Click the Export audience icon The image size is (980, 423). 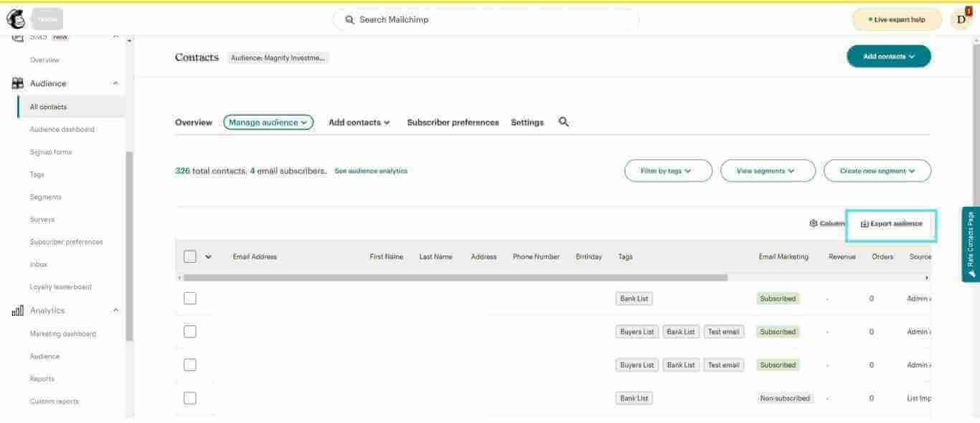[x=864, y=224]
